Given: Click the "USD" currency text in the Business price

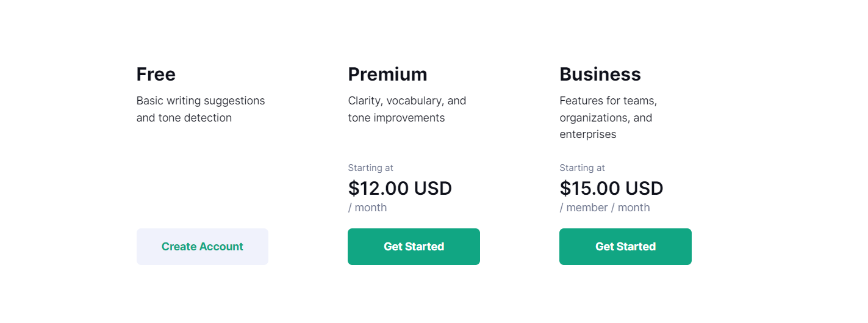Looking at the screenshot, I should [644, 188].
